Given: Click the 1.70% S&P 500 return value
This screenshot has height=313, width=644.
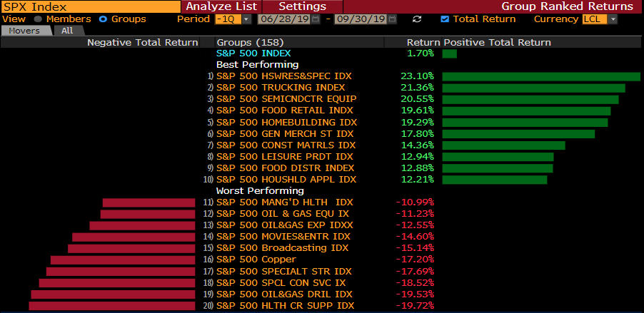Looking at the screenshot, I should pos(420,53).
